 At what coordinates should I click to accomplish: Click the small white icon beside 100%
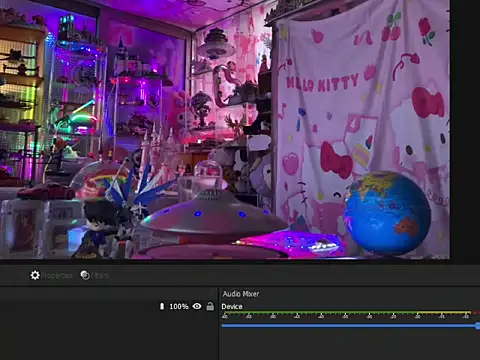click(x=162, y=306)
